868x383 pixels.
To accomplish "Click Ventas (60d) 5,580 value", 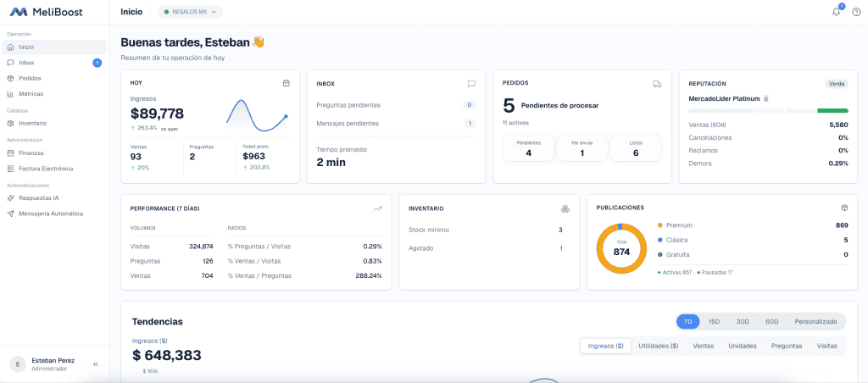I will [x=838, y=125].
